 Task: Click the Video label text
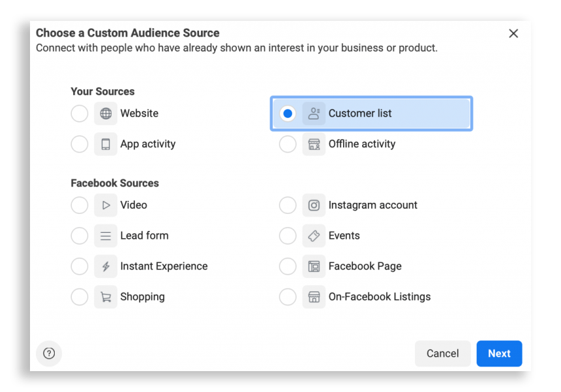pyautogui.click(x=134, y=205)
